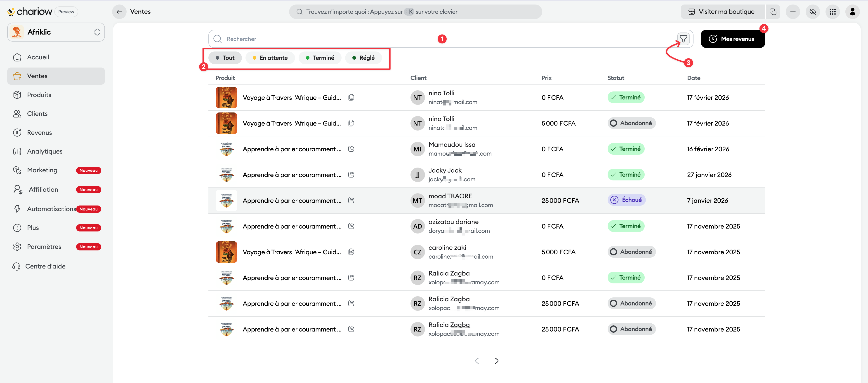Go to next page of sales

pos(496,361)
